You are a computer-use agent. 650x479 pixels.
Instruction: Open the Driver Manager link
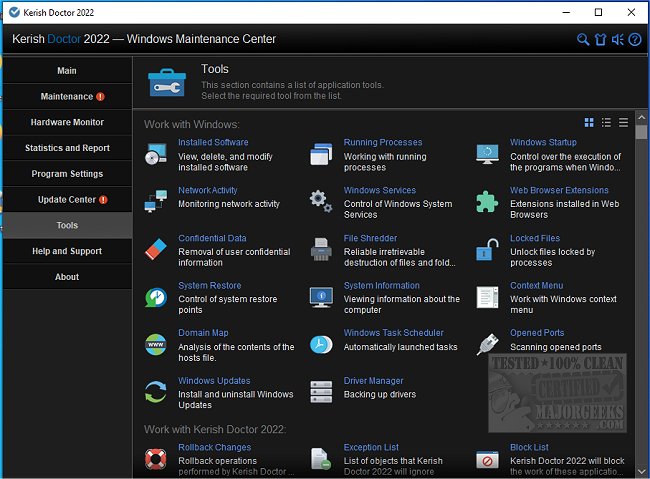pyautogui.click(x=373, y=381)
